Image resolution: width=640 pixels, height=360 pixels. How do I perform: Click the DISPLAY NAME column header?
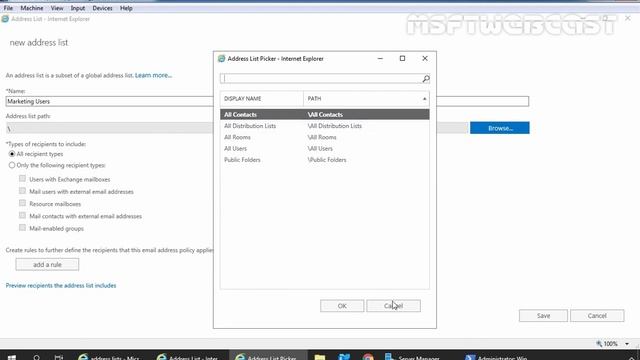point(262,99)
